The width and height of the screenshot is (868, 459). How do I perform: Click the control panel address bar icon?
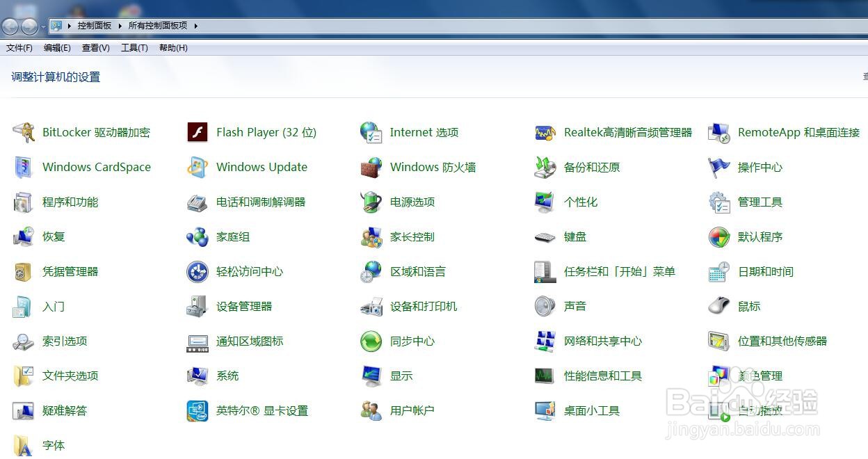point(56,26)
